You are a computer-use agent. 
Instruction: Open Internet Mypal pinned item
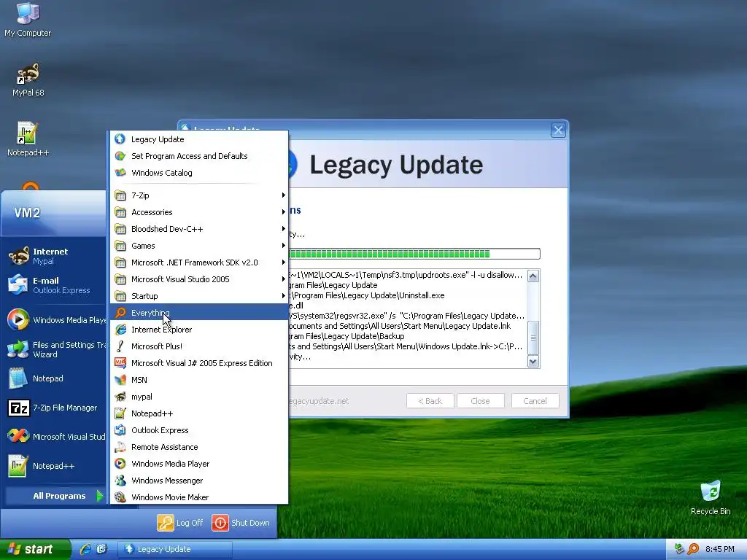click(x=55, y=256)
